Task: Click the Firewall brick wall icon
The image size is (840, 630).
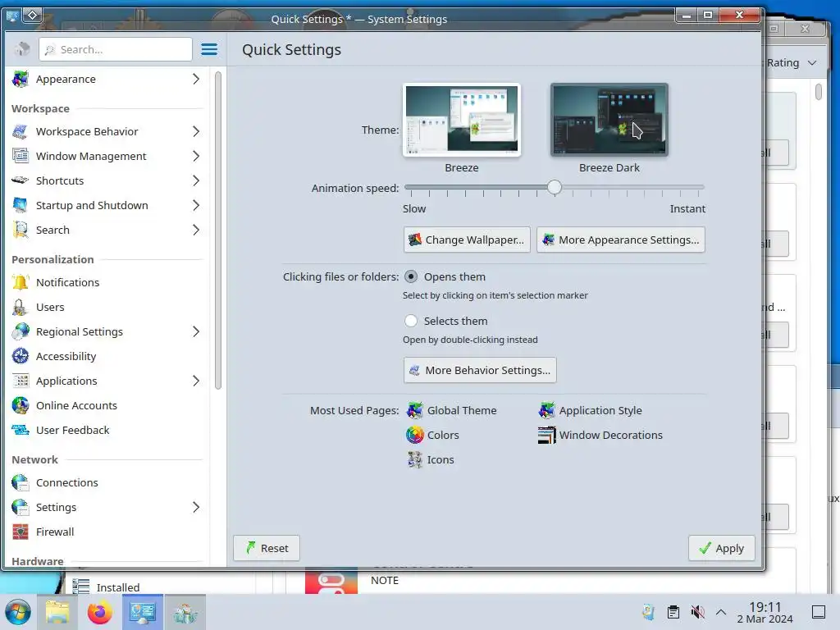Action: point(21,532)
